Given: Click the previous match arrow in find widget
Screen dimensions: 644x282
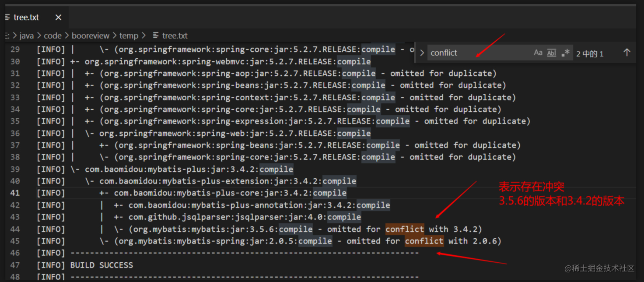Looking at the screenshot, I should pyautogui.click(x=627, y=52).
